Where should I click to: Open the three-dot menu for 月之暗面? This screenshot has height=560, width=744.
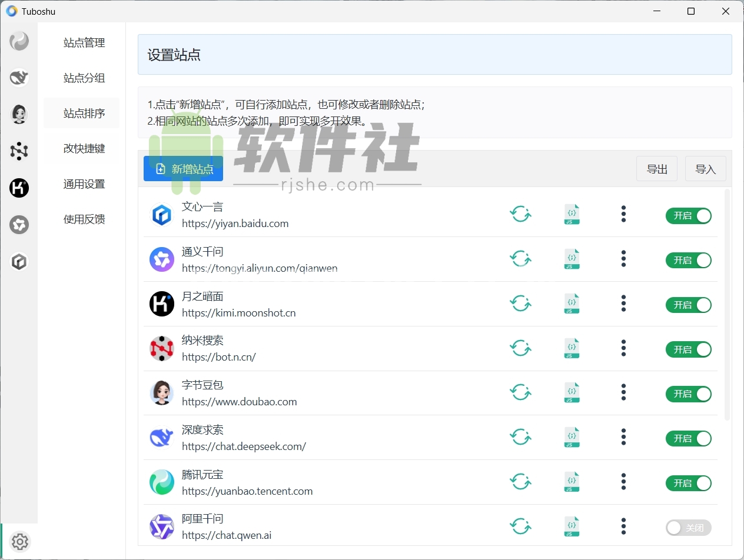point(623,304)
